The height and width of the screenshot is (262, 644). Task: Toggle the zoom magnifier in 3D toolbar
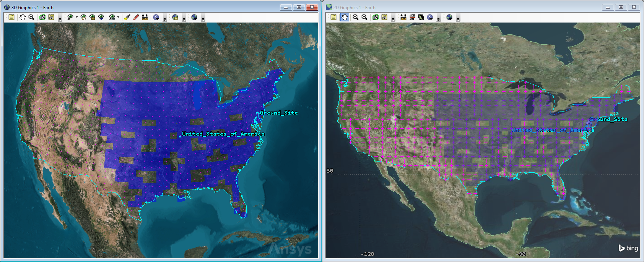tap(31, 17)
